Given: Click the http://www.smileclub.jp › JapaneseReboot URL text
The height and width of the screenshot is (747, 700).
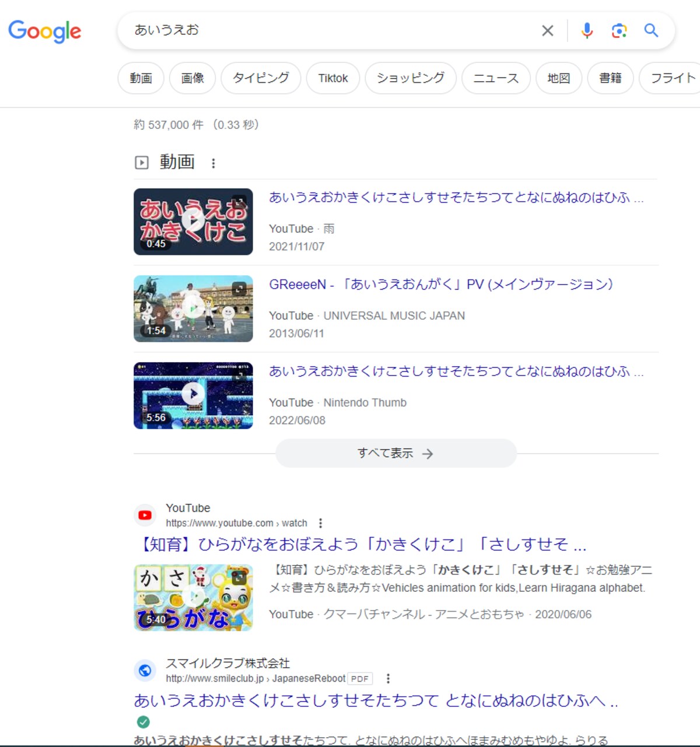Looking at the screenshot, I should click(256, 678).
